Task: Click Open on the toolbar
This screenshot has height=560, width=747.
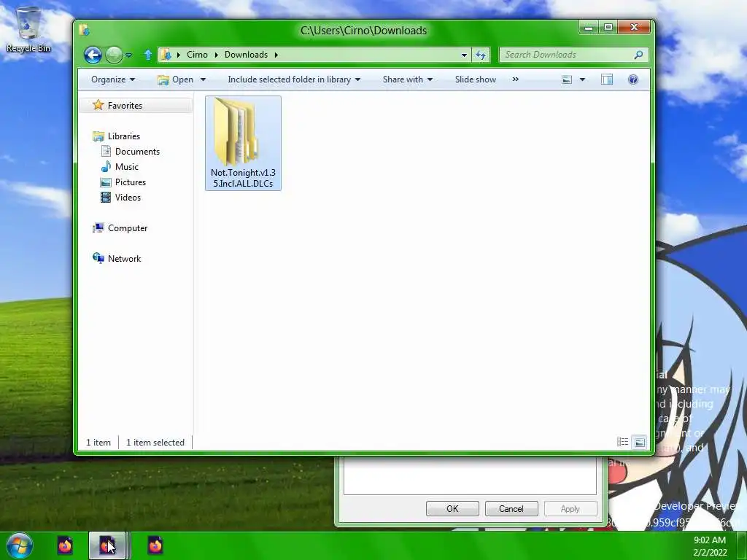Action: click(175, 79)
